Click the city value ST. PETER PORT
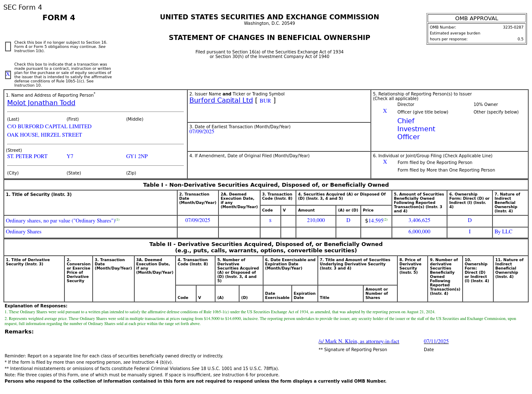The height and width of the screenshot is (394, 532). 27,157
